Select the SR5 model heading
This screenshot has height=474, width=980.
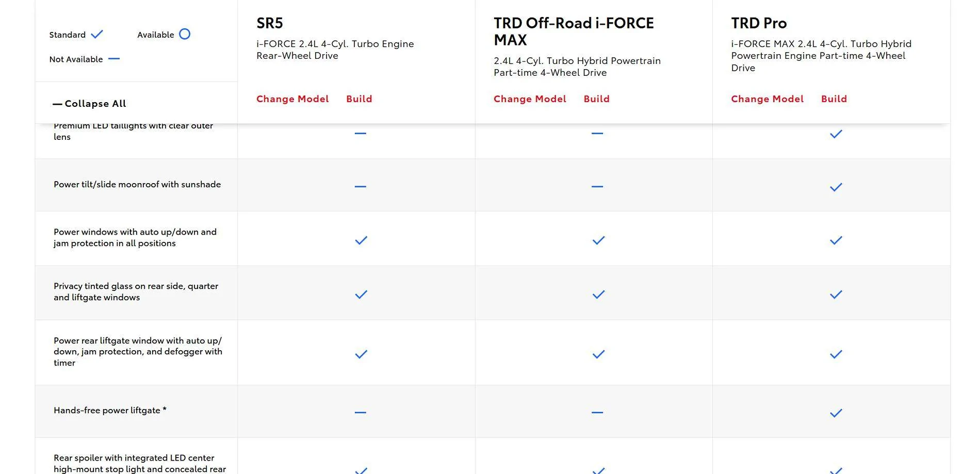(x=270, y=23)
